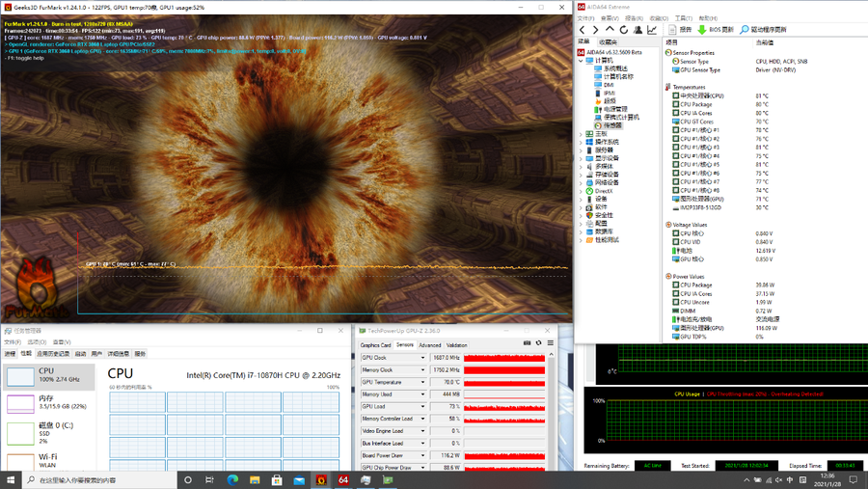Expand the 操作系统 tree node

tap(581, 143)
